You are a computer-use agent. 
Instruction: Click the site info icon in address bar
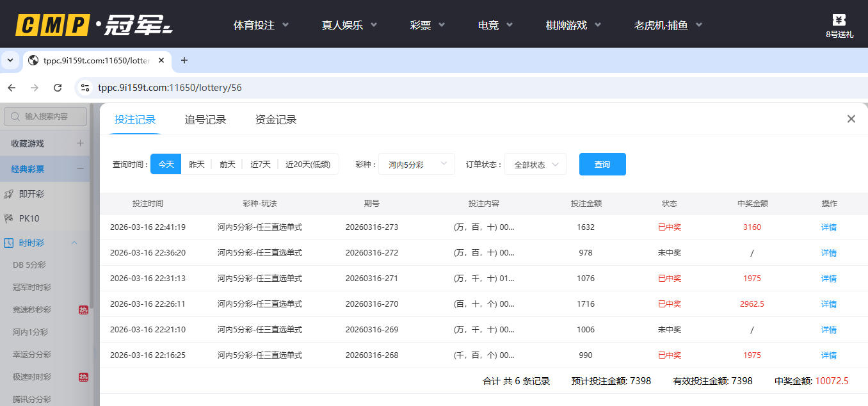pos(85,88)
